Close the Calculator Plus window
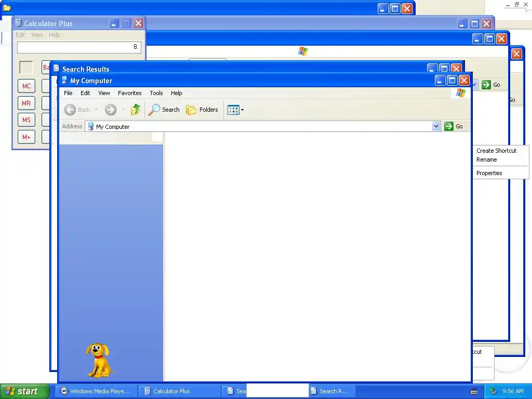Image resolution: width=532 pixels, height=399 pixels. [138, 23]
